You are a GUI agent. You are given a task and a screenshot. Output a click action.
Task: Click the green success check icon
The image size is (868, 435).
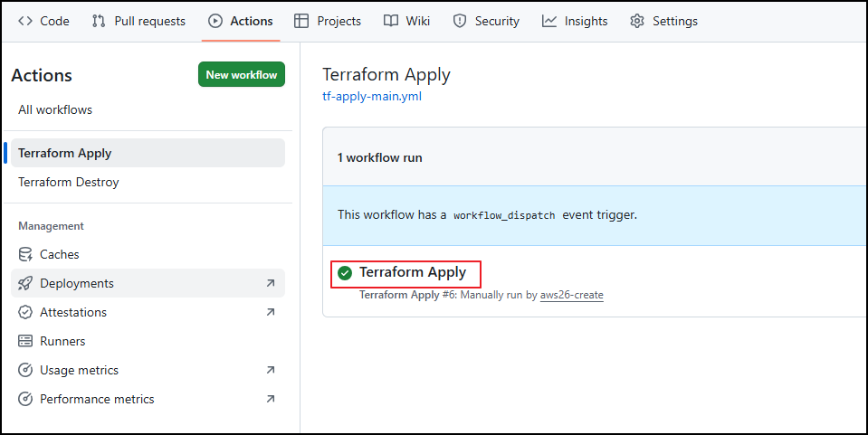tap(345, 273)
